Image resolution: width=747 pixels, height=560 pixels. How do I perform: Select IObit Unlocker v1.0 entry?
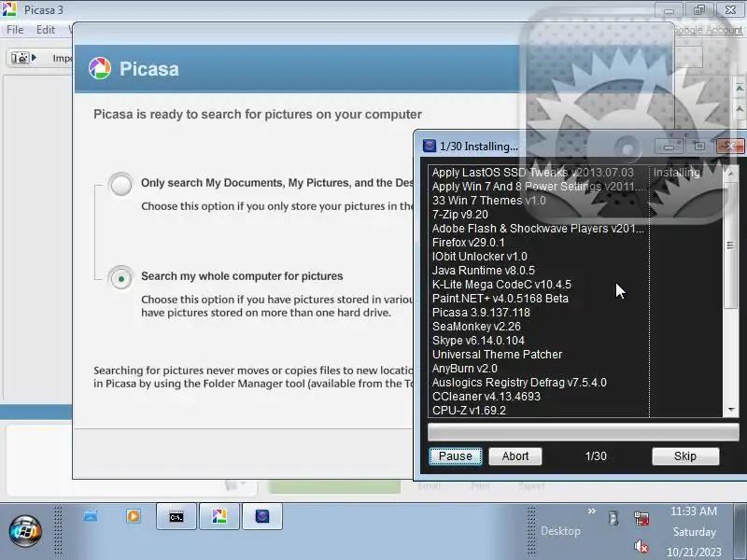[x=479, y=256]
